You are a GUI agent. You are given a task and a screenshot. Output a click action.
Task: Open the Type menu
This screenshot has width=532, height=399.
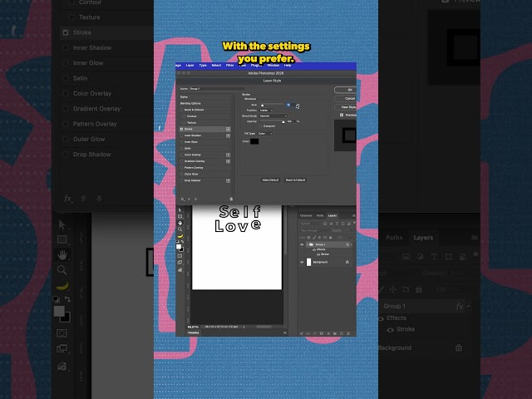(x=203, y=66)
